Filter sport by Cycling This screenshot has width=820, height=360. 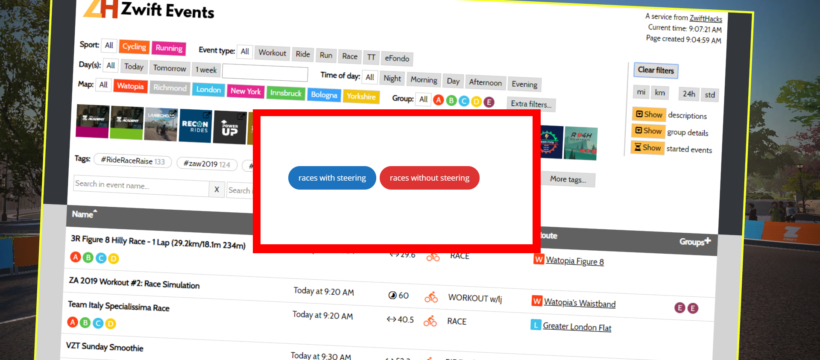coord(134,47)
